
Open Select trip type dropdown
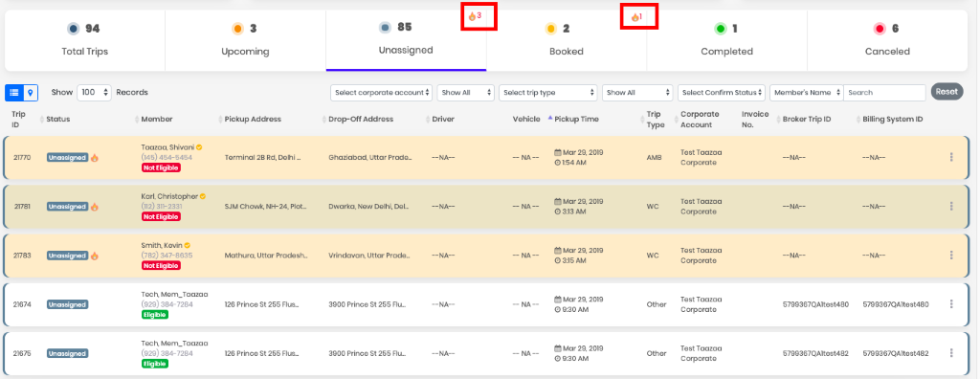click(548, 93)
